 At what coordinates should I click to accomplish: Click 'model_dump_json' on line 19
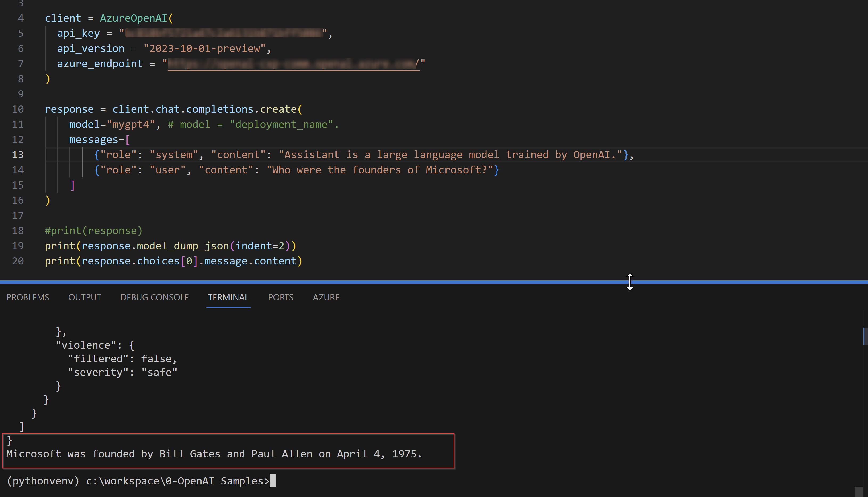click(x=183, y=246)
